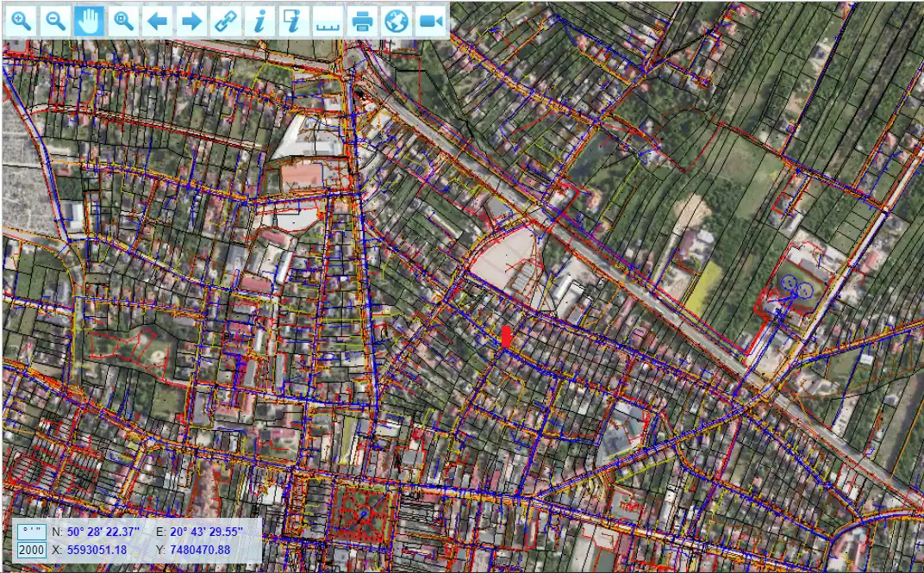Click the X coordinate value 5593051.18
The width and height of the screenshot is (924, 573).
[97, 550]
